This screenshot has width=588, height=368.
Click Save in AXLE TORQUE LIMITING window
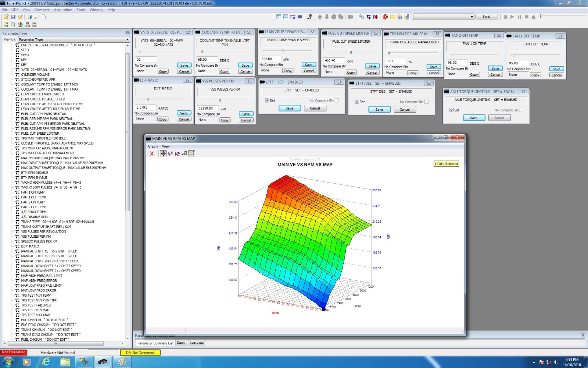474,118
